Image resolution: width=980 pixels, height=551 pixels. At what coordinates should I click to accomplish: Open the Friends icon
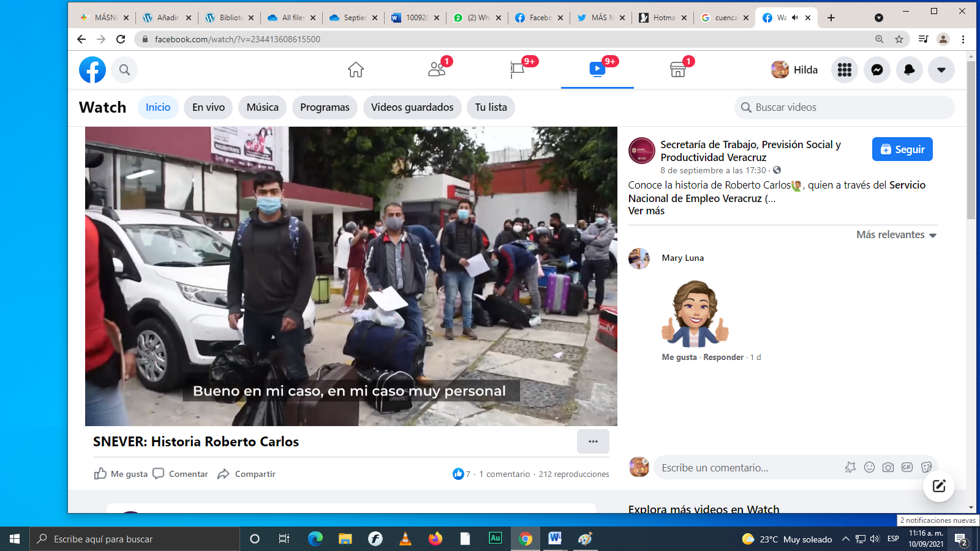[x=437, y=70]
